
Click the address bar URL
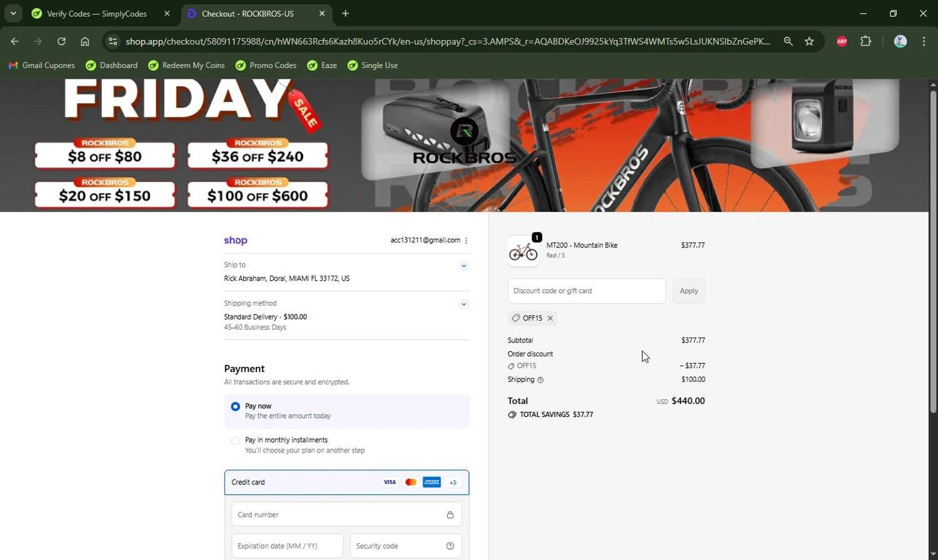448,41
